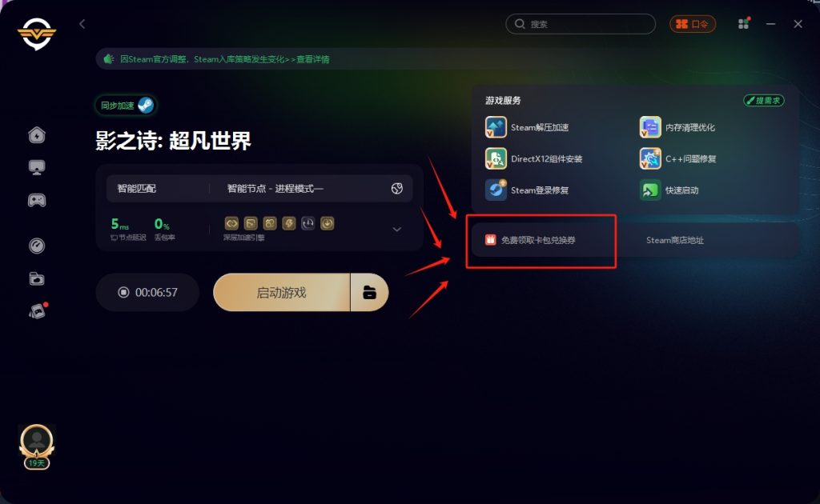Toggle last deep acceleration engine icon
The height and width of the screenshot is (504, 820).
coord(328,223)
